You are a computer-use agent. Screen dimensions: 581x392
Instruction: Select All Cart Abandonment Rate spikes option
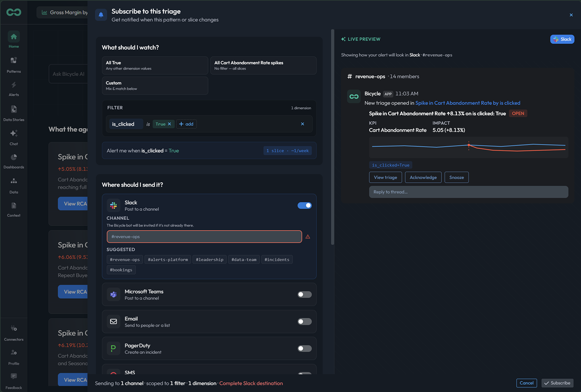pos(263,65)
